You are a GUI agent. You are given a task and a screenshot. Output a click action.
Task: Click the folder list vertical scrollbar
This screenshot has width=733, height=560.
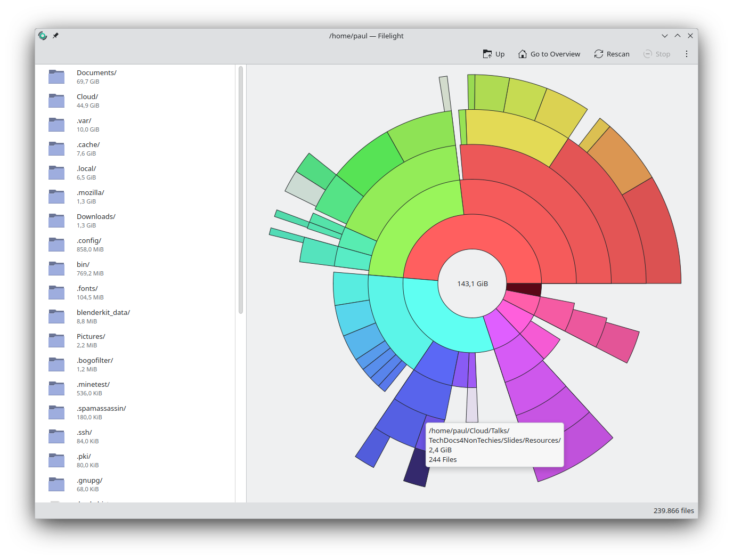pos(241,189)
